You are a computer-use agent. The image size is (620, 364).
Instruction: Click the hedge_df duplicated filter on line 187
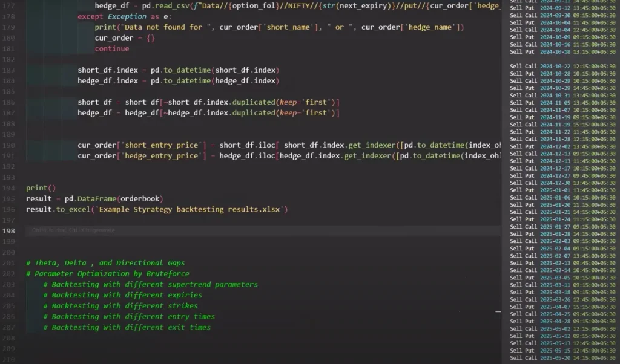click(x=208, y=113)
